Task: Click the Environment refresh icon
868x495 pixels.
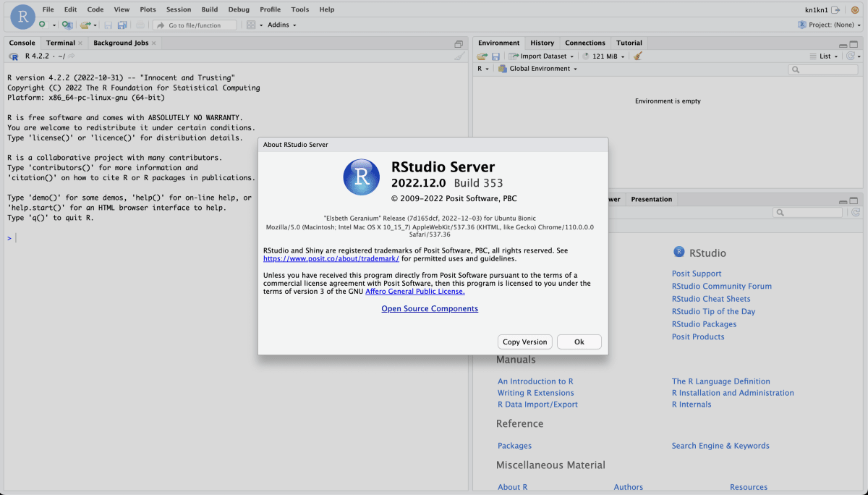Action: pyautogui.click(x=851, y=56)
